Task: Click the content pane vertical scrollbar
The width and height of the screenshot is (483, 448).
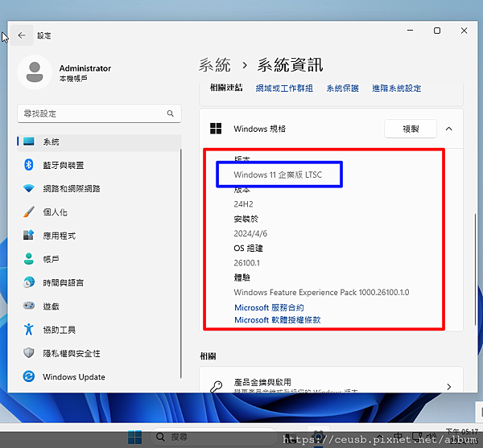Action: [x=475, y=269]
